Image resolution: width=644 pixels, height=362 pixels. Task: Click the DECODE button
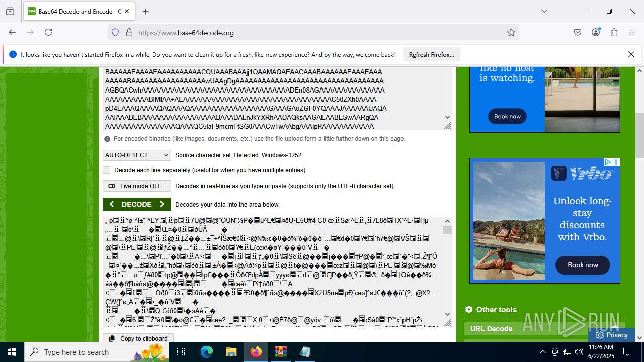pyautogui.click(x=137, y=204)
